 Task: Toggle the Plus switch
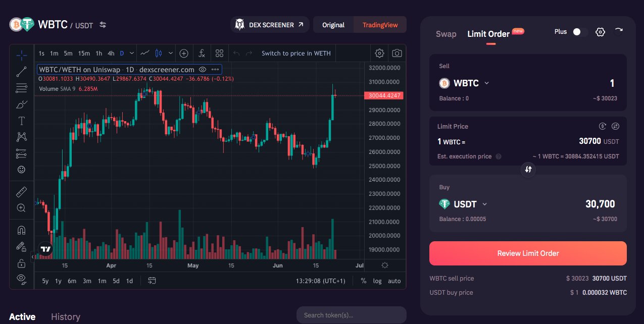click(x=580, y=32)
